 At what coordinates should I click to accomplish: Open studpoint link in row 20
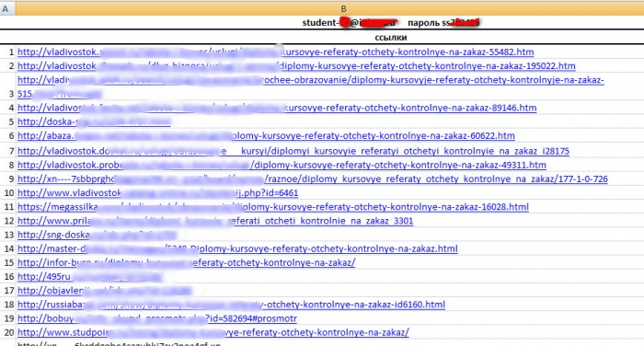tap(213, 333)
